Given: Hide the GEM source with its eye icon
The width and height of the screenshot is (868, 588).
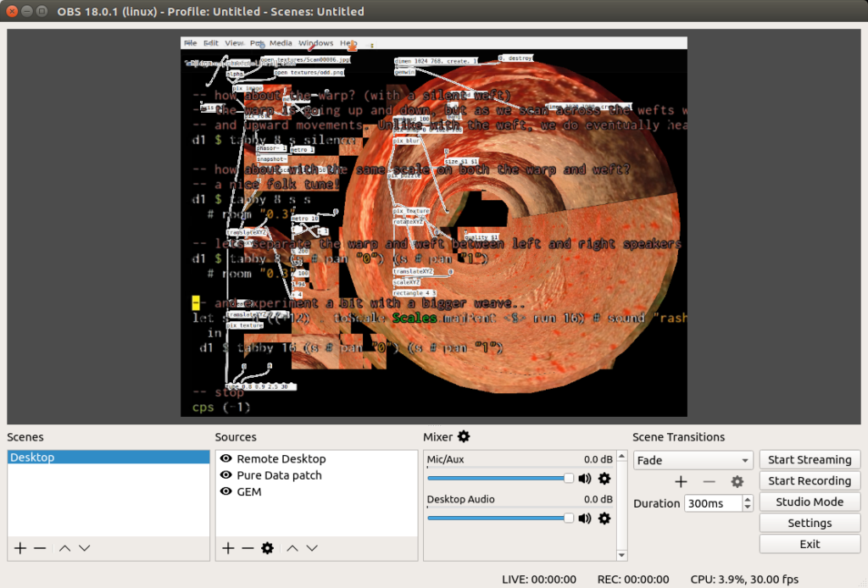Looking at the screenshot, I should 225,492.
